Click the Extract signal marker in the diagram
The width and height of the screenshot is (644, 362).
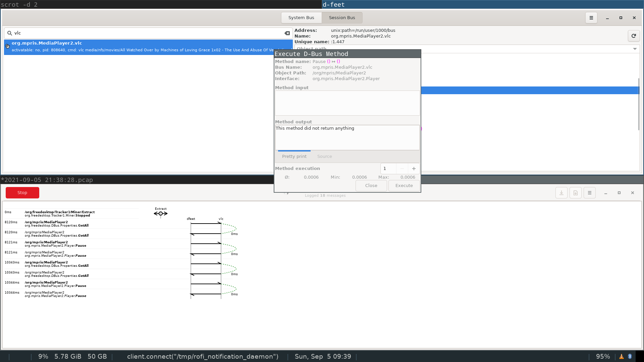coord(161,214)
